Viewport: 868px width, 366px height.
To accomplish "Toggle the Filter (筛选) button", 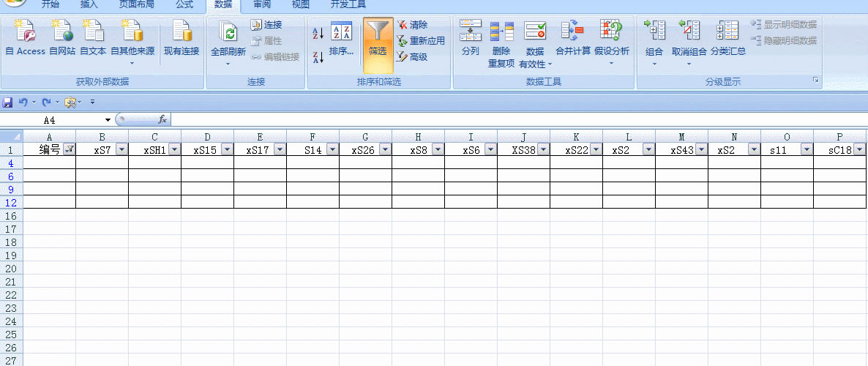I will pos(378,45).
